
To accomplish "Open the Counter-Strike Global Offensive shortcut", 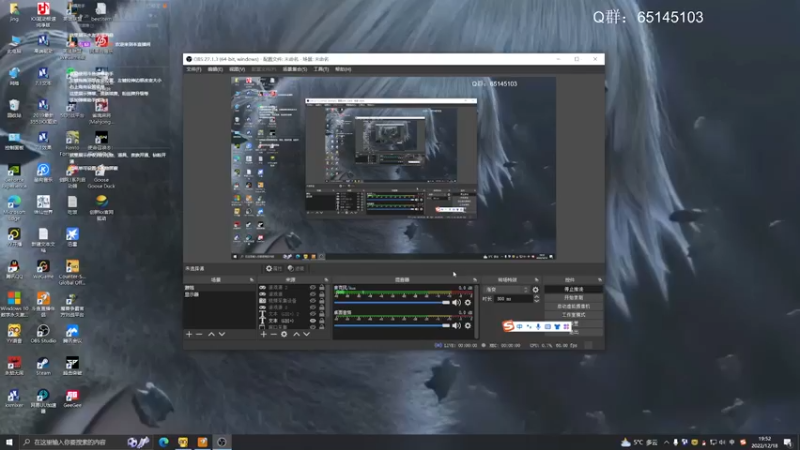I will [x=72, y=272].
